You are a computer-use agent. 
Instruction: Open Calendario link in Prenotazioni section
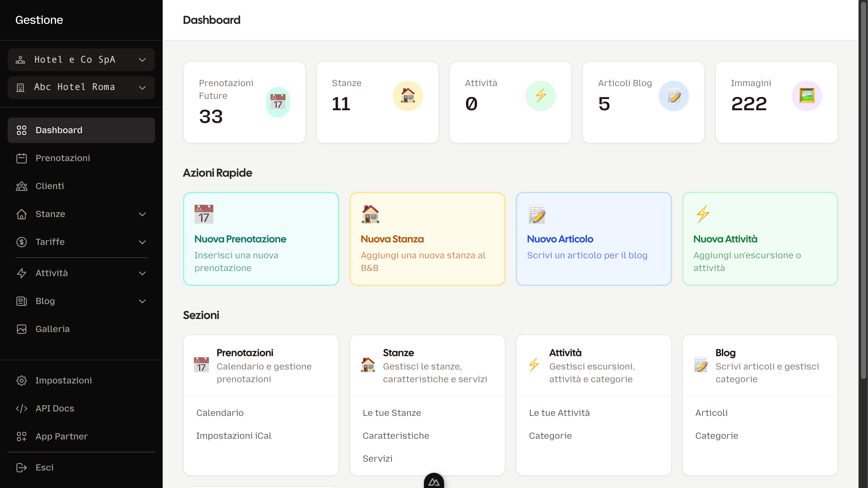point(220,413)
